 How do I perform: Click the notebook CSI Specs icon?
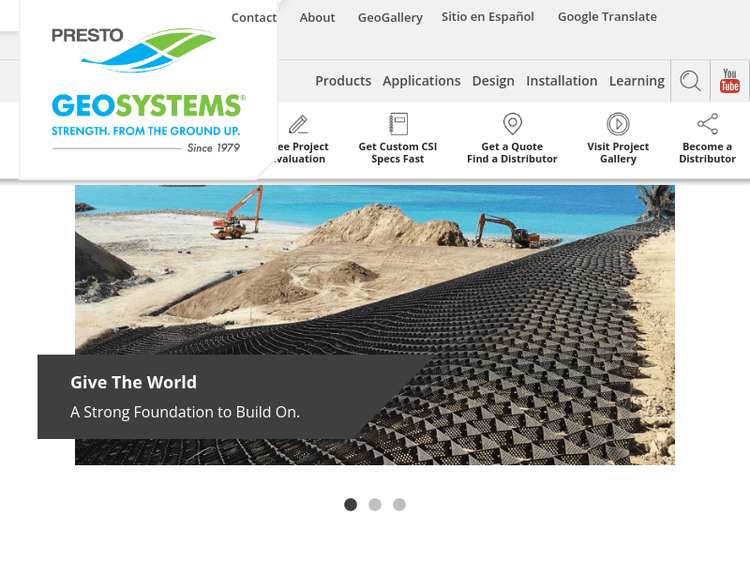point(398,125)
